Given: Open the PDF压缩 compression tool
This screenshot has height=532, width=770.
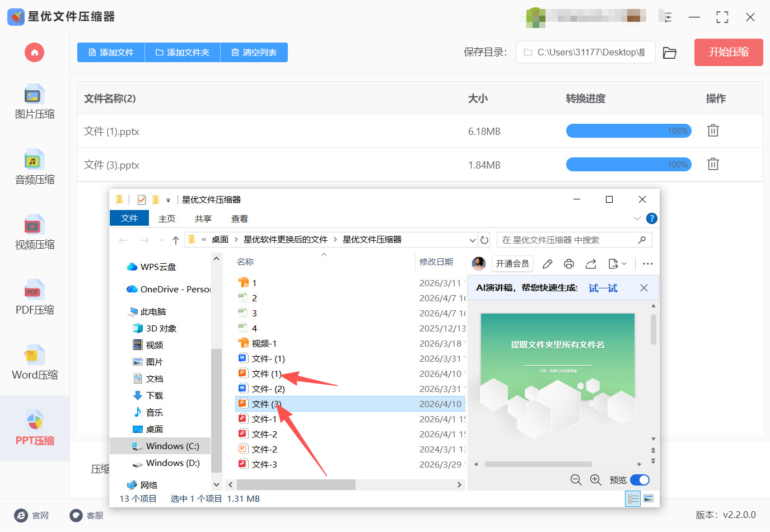Looking at the screenshot, I should (35, 298).
